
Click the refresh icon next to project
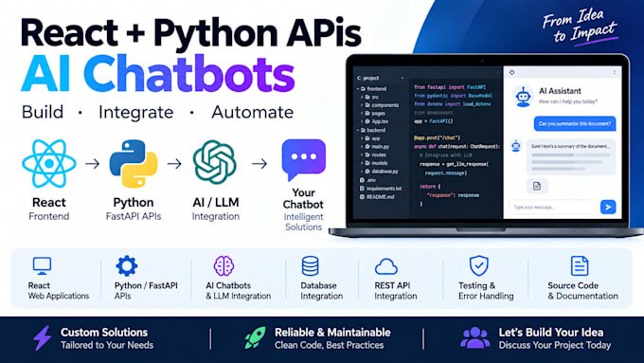pos(359,78)
